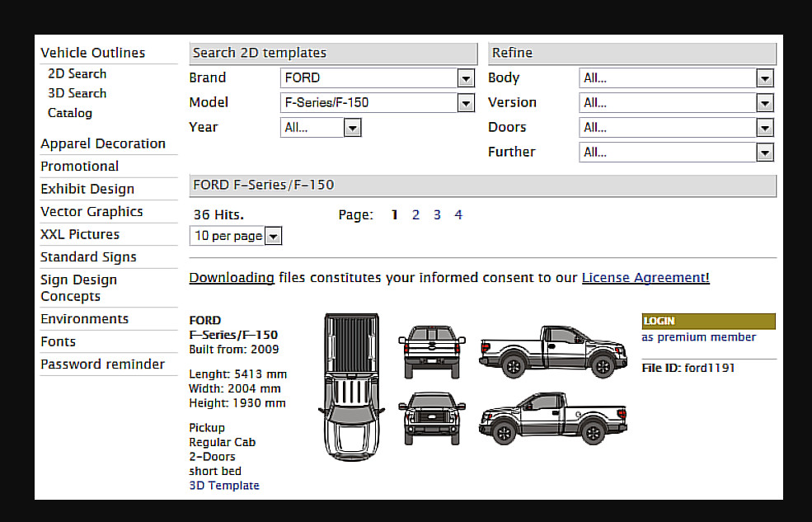Open Catalog in sidebar
Image resolution: width=812 pixels, height=522 pixels.
(x=70, y=114)
